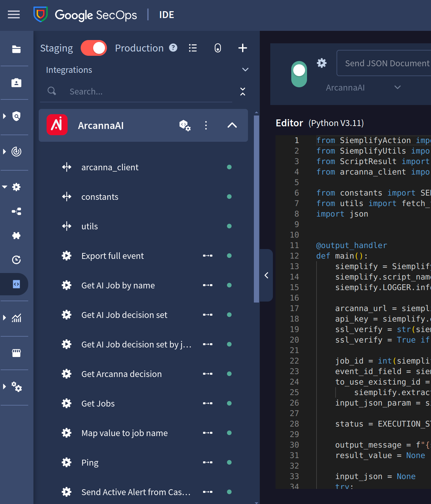
Task: Click the integrations list scrollbar thumb
Action: [257, 208]
